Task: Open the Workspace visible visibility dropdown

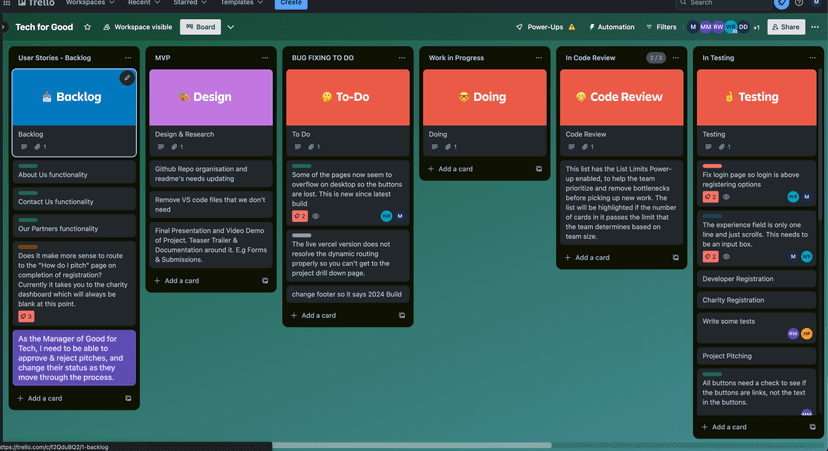Action: pos(137,27)
